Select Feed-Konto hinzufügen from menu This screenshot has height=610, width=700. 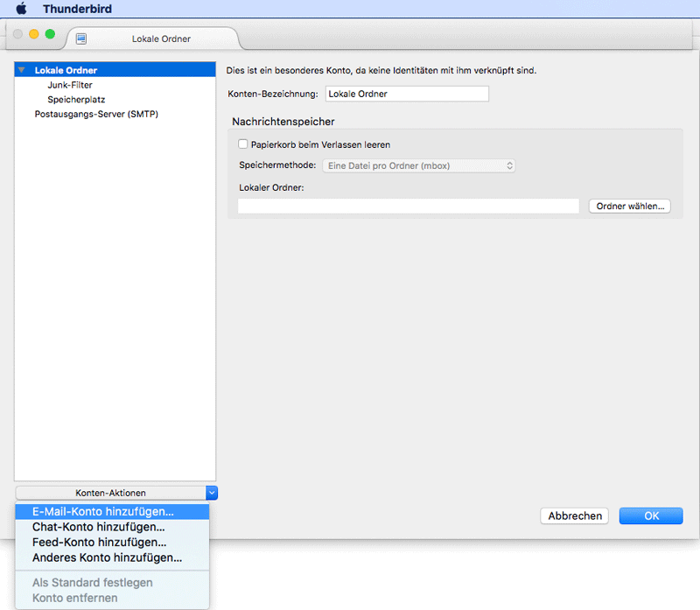point(99,542)
